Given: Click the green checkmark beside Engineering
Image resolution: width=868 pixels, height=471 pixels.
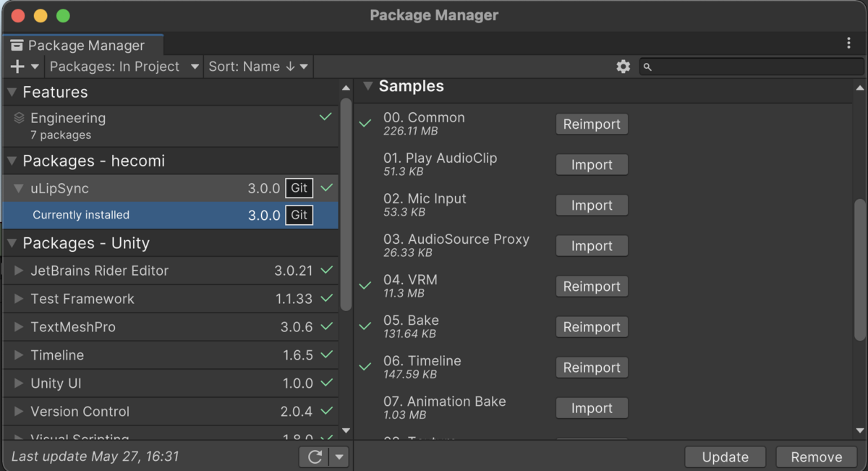Looking at the screenshot, I should click(x=325, y=117).
